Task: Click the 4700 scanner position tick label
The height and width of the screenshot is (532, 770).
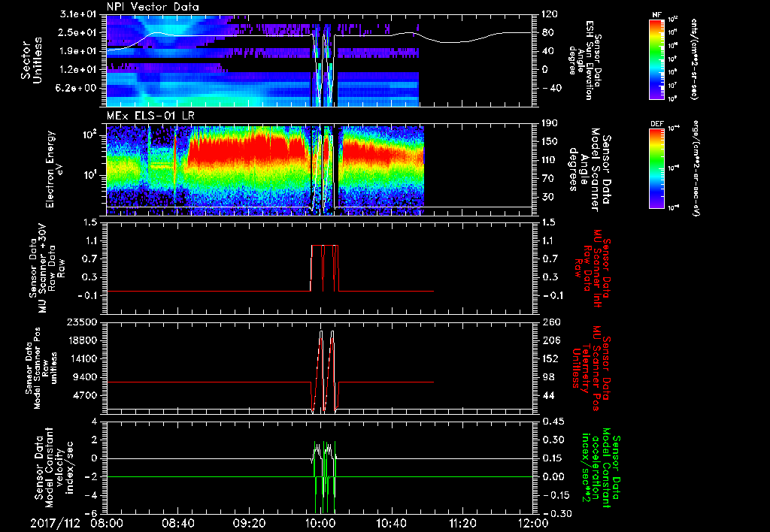Action: click(x=84, y=396)
